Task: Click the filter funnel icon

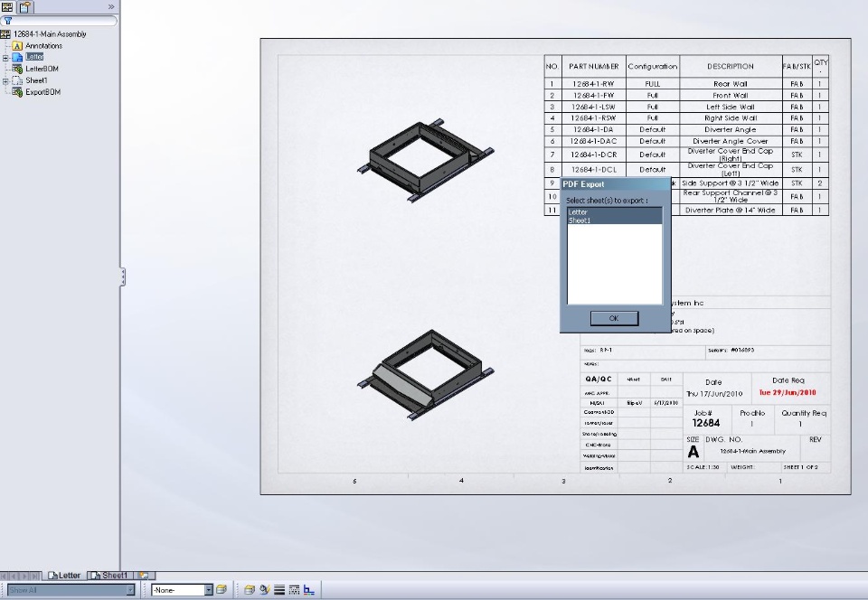Action: (x=8, y=21)
